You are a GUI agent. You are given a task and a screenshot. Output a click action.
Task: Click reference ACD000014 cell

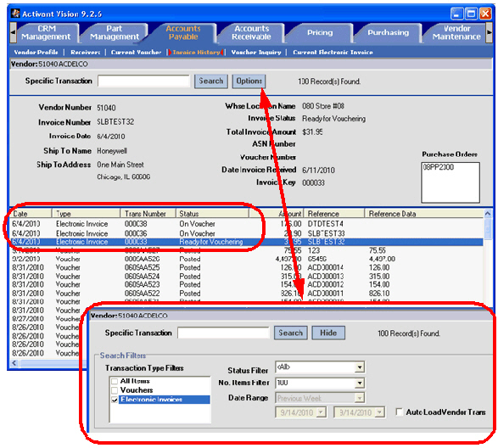point(325,267)
